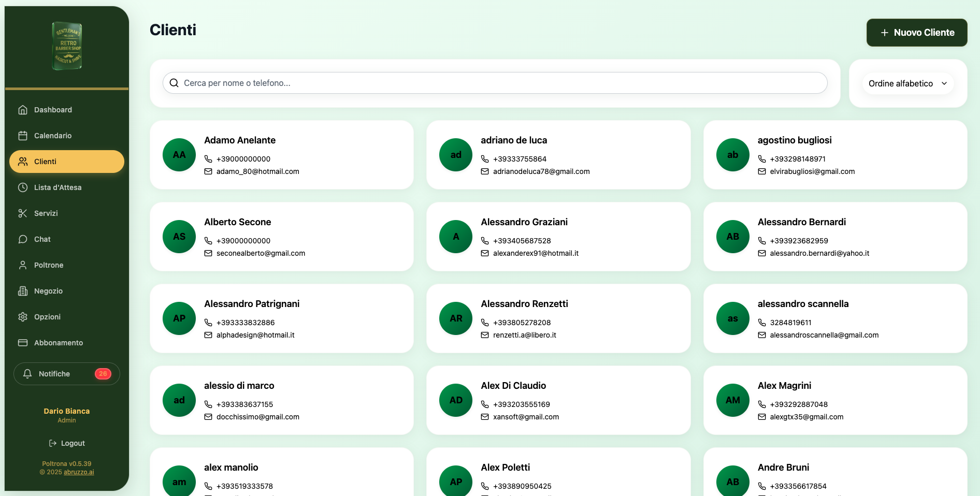Click into the Cerca per nome search field

(x=494, y=83)
